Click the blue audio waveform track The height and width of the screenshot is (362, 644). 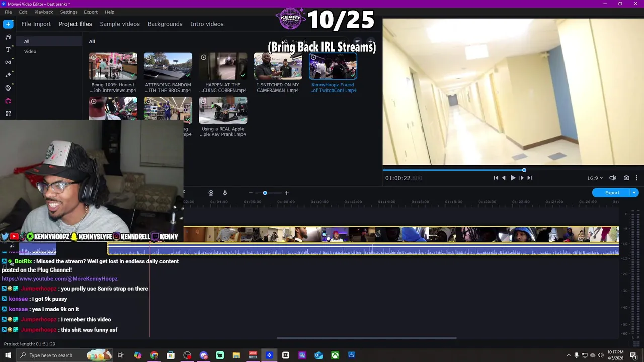[363, 249]
